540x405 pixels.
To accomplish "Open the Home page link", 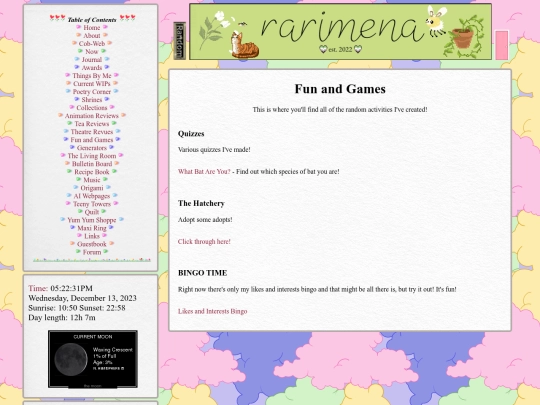I will coord(92,28).
